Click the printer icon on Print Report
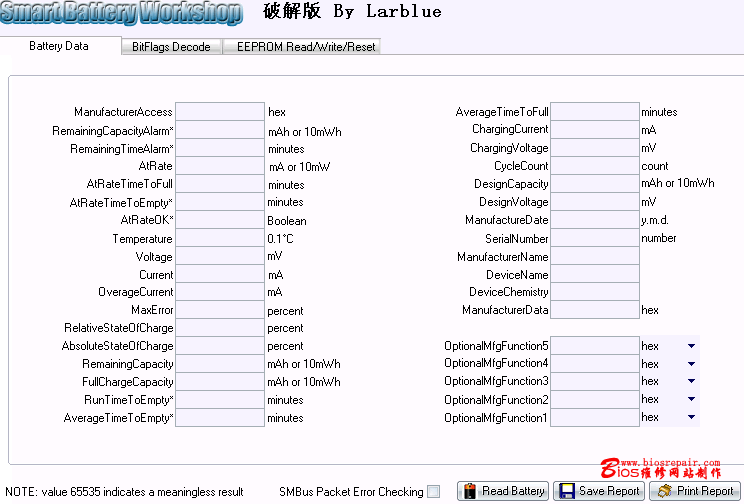The image size is (744, 504). click(x=665, y=491)
